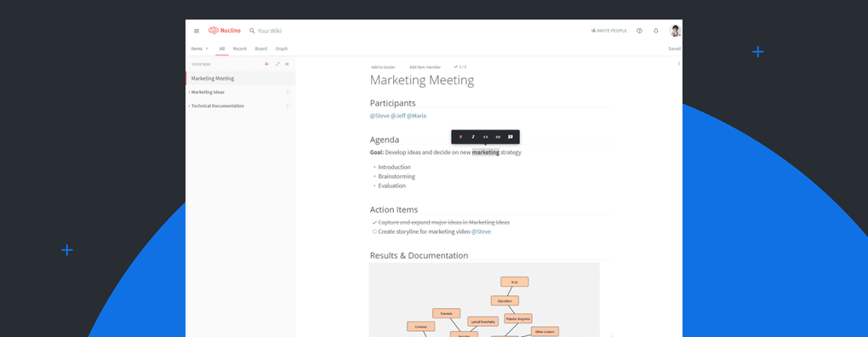Open Invite People

(609, 31)
